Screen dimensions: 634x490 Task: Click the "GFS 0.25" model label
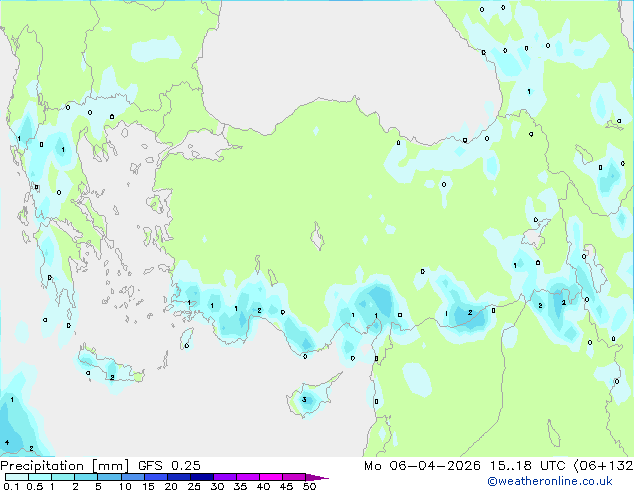[x=169, y=466]
